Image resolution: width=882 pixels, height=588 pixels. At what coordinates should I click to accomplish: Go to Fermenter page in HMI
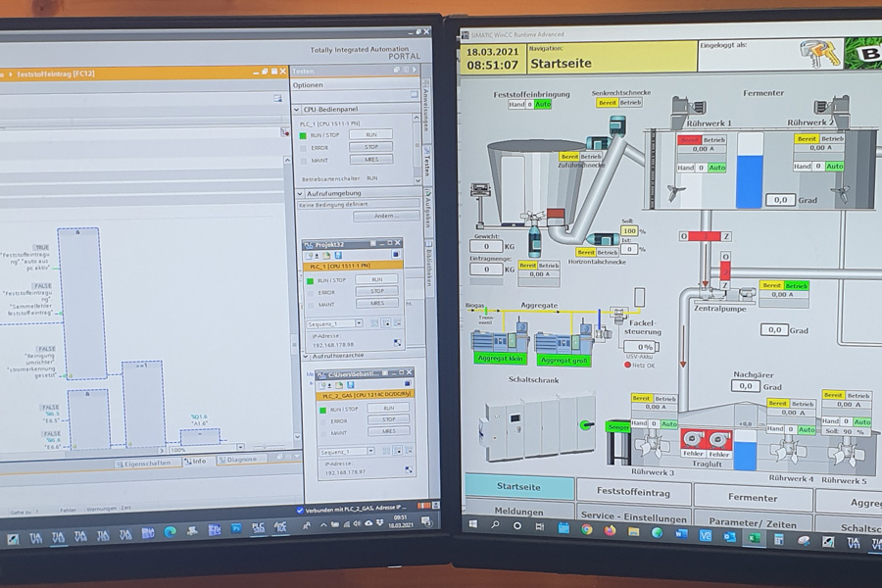[x=753, y=498]
